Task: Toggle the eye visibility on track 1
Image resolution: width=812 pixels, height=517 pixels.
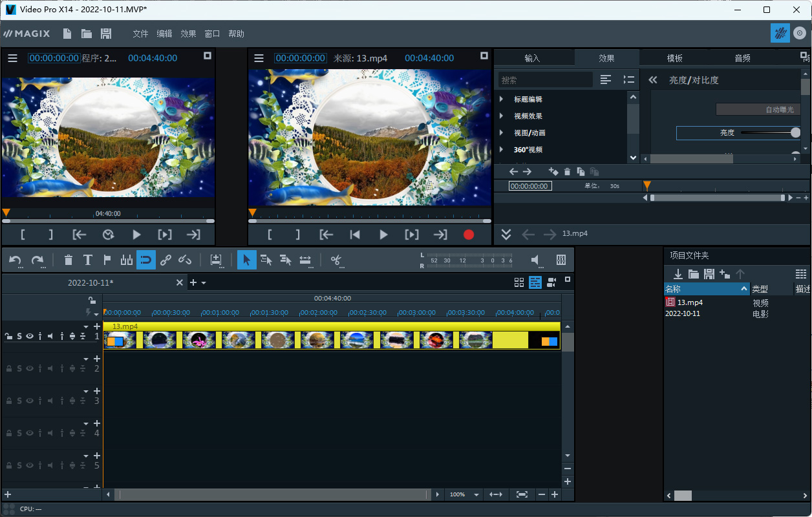Action: (30, 336)
